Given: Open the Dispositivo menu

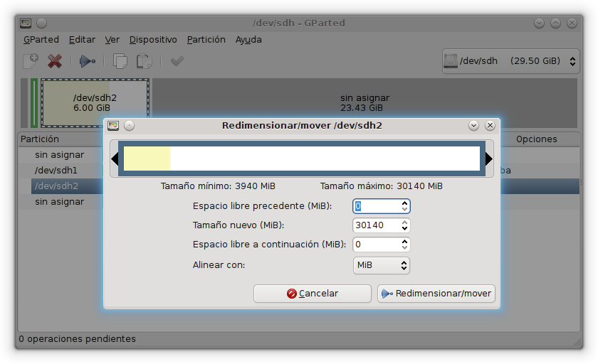Looking at the screenshot, I should click(153, 40).
